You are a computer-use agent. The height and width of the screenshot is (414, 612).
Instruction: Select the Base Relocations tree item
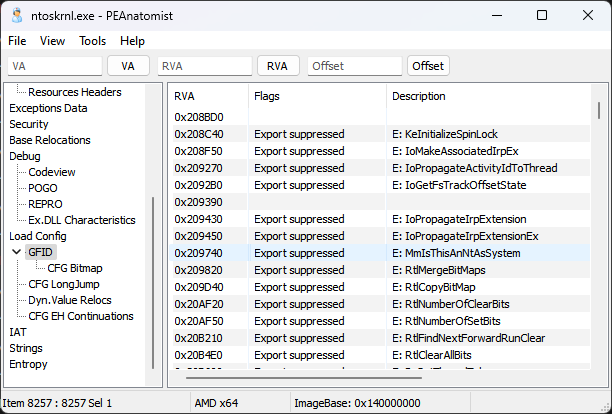(50, 140)
